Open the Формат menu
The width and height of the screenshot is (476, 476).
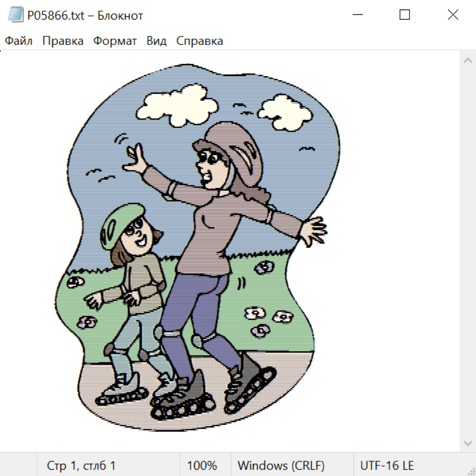pos(115,41)
